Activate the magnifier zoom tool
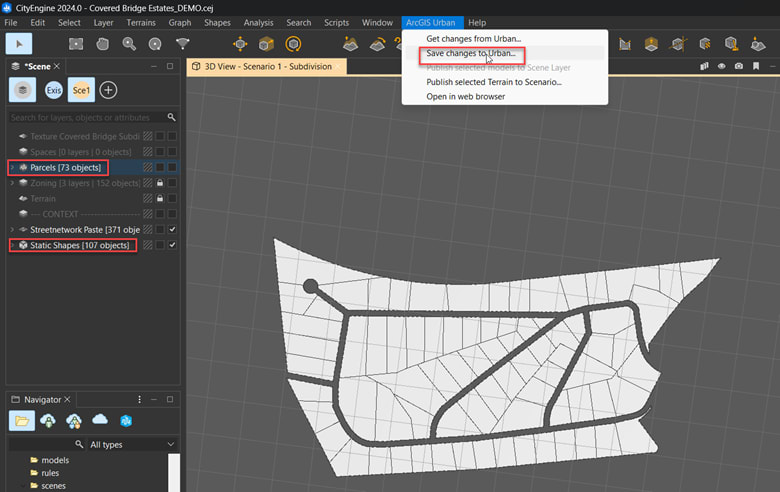This screenshot has height=492, width=780. point(129,44)
